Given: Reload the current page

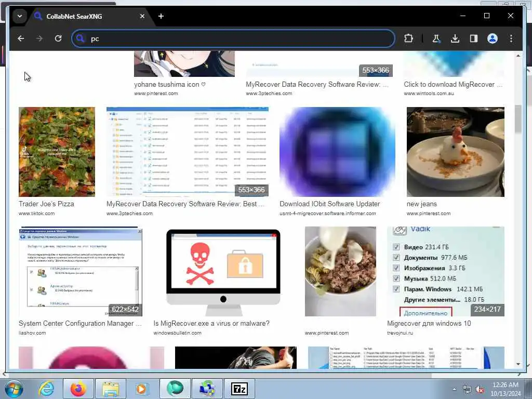Looking at the screenshot, I should tap(58, 38).
